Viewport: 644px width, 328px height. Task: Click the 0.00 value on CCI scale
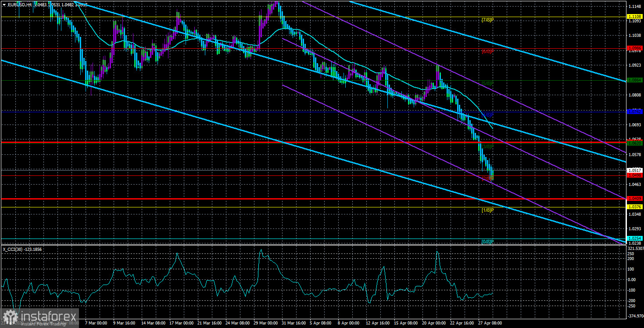[x=632, y=280]
